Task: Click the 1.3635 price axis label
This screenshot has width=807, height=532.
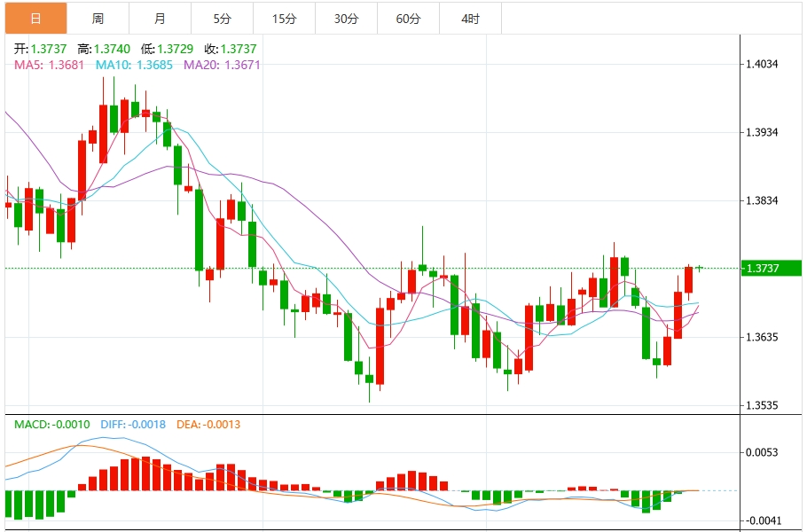Action: click(x=763, y=337)
